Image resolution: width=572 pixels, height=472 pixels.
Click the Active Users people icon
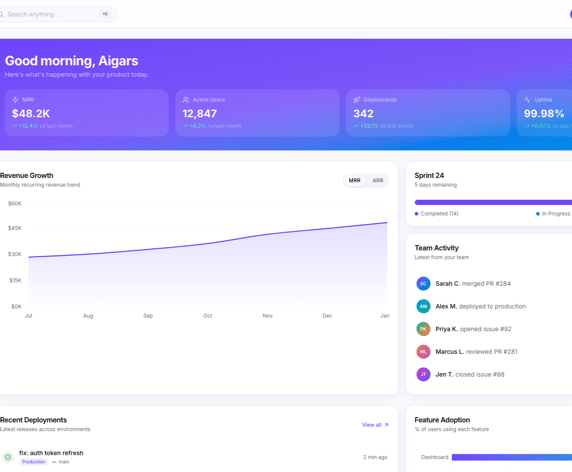[x=186, y=100]
